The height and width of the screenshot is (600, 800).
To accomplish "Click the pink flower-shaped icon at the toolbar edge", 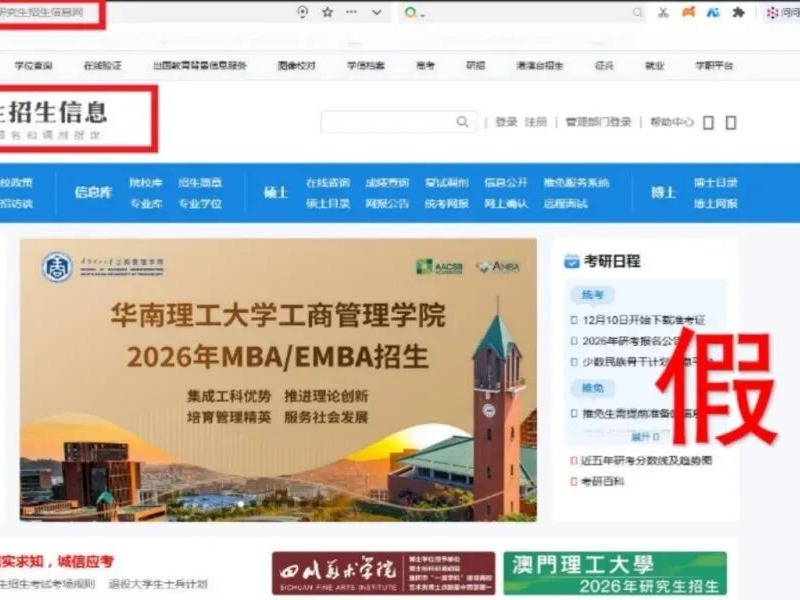I will 772,13.
